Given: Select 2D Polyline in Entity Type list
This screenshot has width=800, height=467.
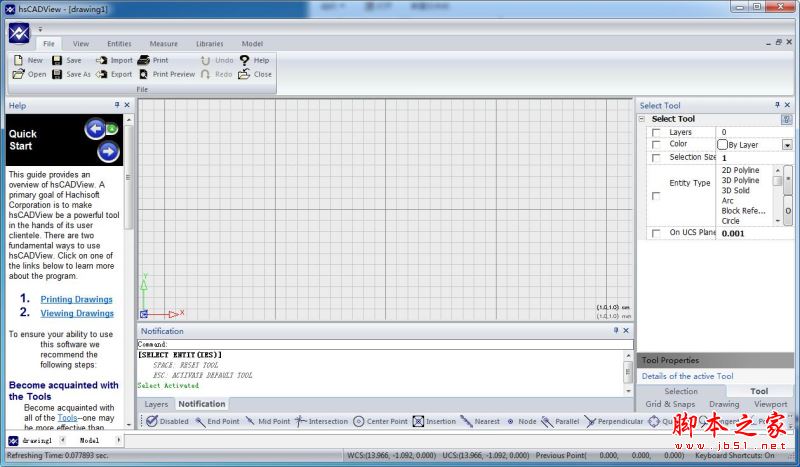Looking at the screenshot, I should click(x=740, y=170).
